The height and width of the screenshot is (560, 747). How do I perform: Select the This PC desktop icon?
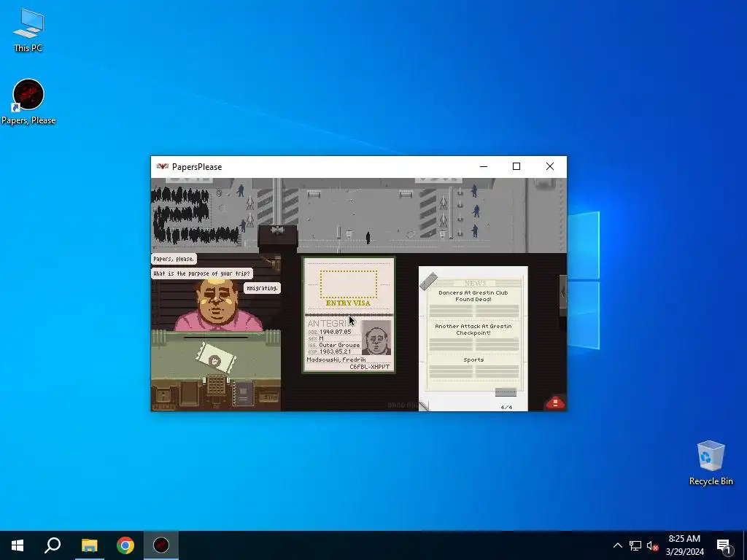(28, 30)
